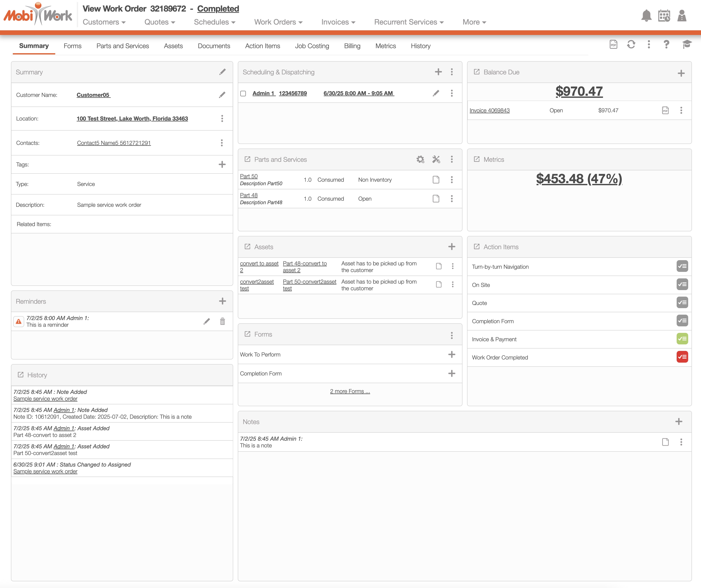Open the Parts and Services tab
Viewport: 701px width, 588px height.
click(x=123, y=46)
